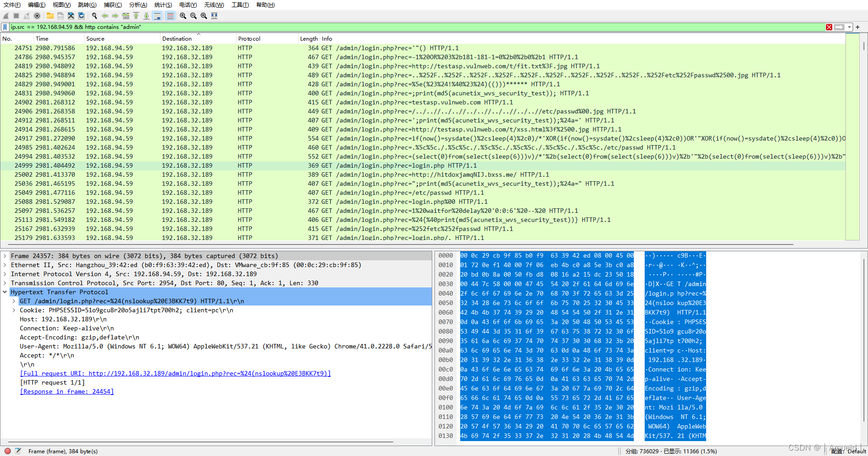Screen dimensions: 868x456
Task: Toggle auto-scroll during live capture
Action: [157, 16]
